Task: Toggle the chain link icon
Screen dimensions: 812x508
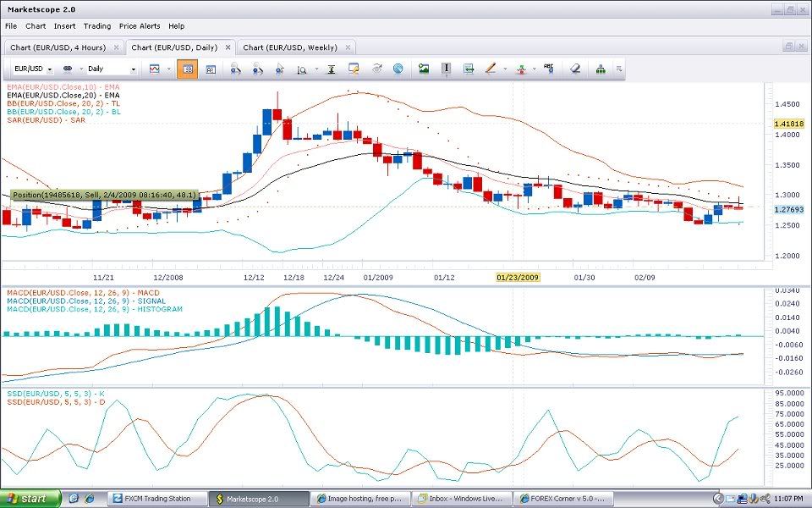Action: click(x=68, y=69)
